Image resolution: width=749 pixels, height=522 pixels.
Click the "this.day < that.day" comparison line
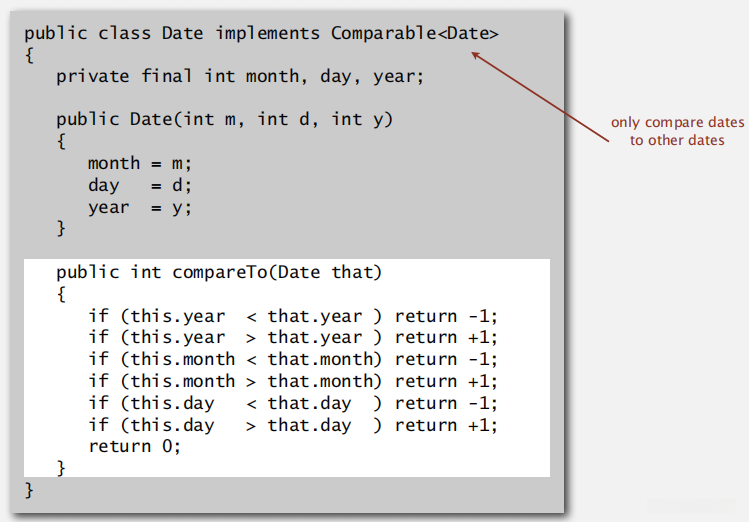[292, 403]
